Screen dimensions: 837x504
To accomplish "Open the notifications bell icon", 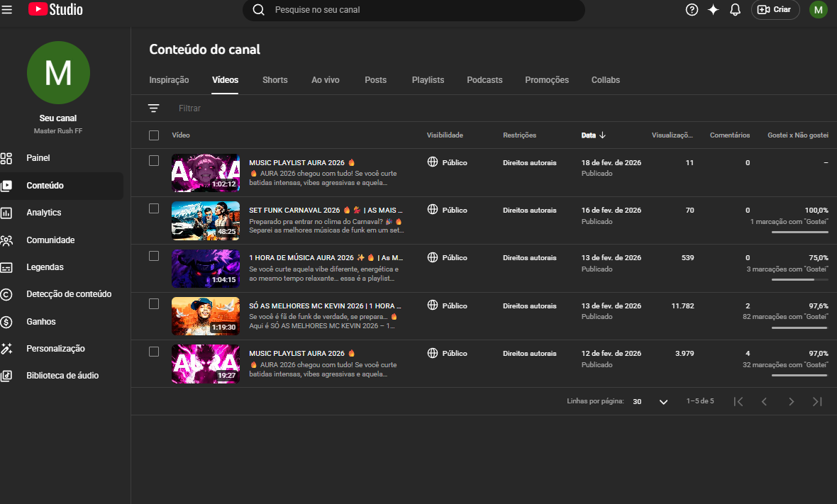I will pos(735,10).
